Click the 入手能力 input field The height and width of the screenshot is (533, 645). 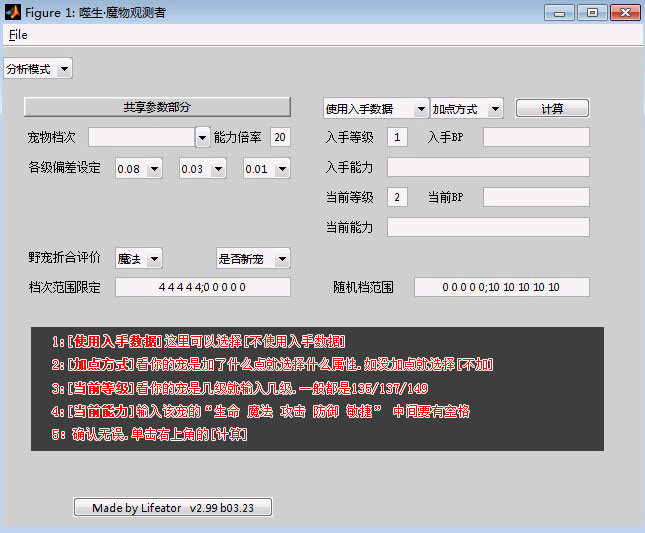click(x=488, y=167)
